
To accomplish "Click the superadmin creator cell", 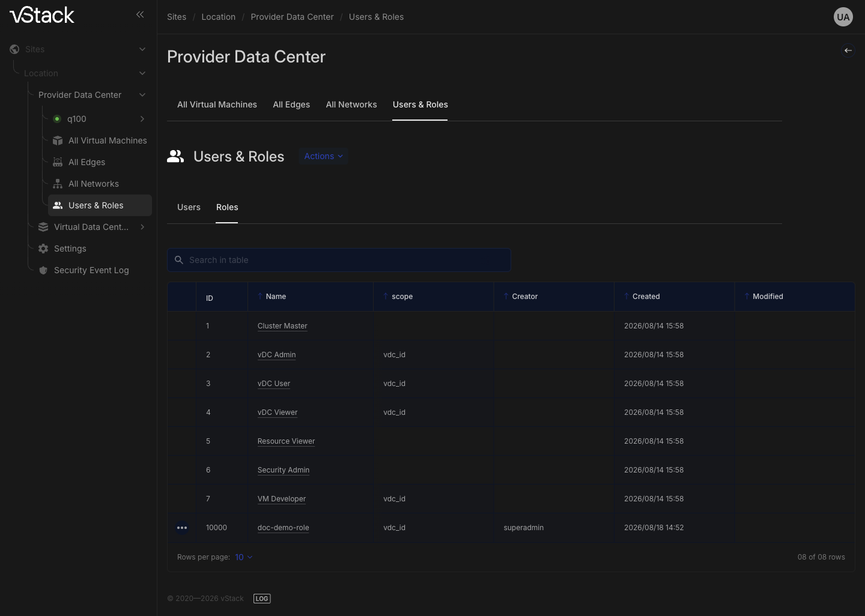I will [524, 528].
